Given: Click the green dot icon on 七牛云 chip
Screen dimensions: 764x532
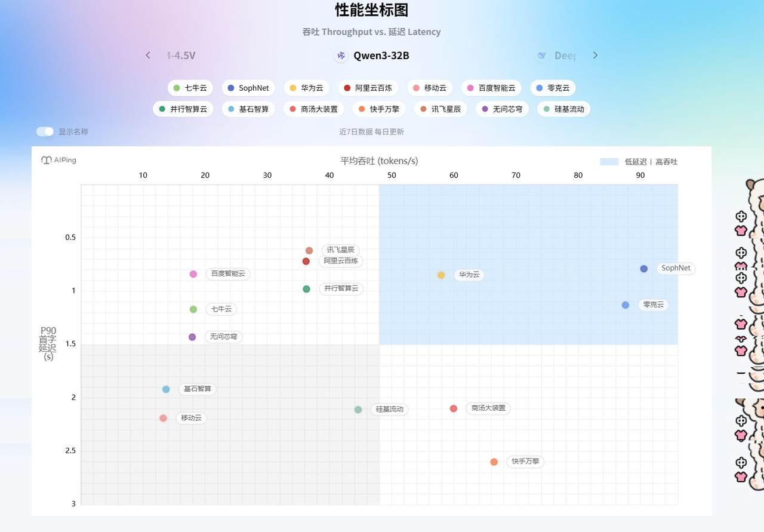Looking at the screenshot, I should [177, 88].
